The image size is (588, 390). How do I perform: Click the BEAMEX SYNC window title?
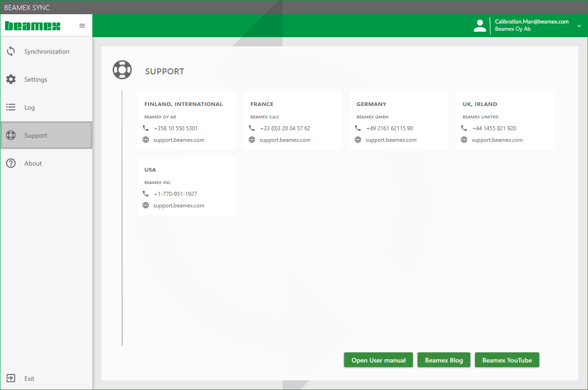click(x=27, y=8)
